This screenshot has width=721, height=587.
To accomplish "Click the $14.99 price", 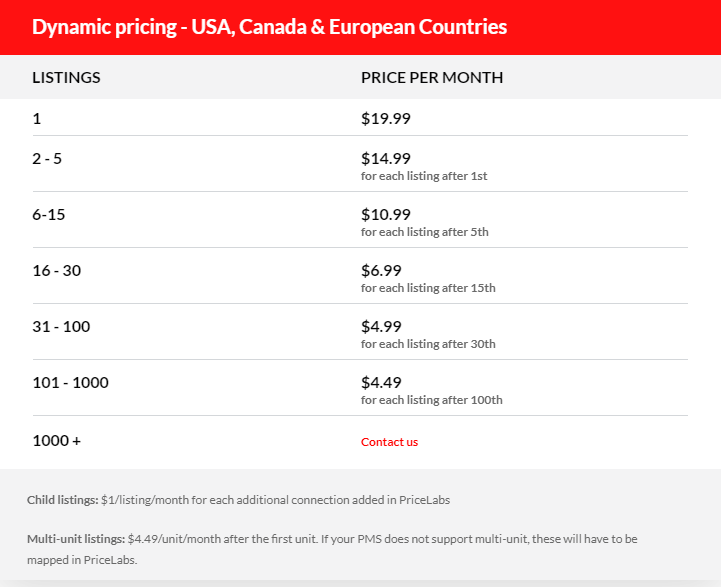I will click(x=385, y=158).
